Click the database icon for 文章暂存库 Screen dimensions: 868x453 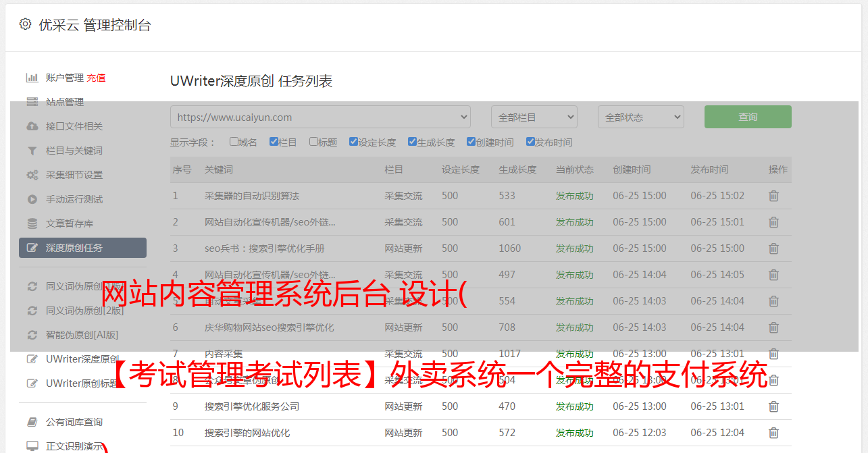(x=32, y=223)
